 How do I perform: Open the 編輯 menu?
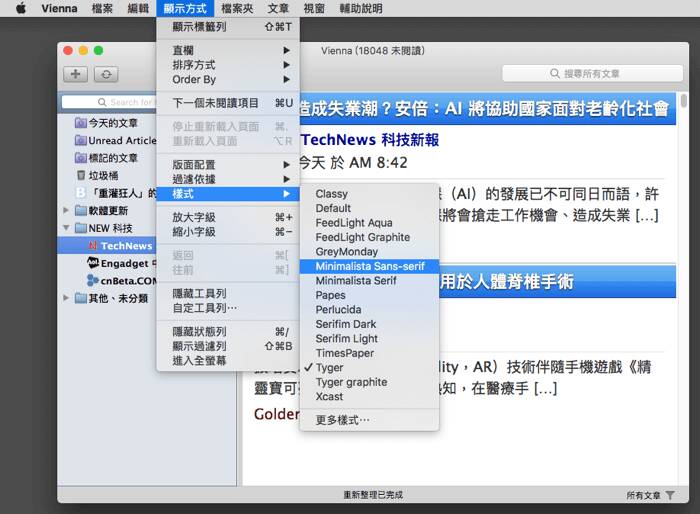coord(138,8)
